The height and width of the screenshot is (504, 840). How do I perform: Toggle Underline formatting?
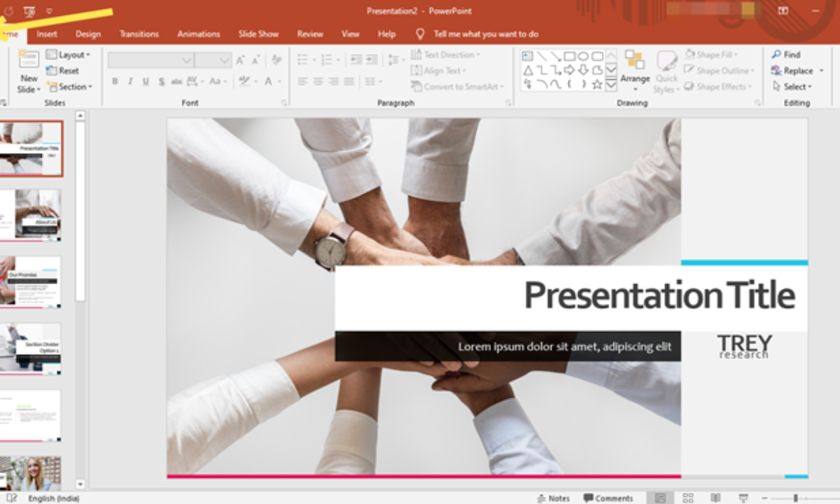click(146, 82)
